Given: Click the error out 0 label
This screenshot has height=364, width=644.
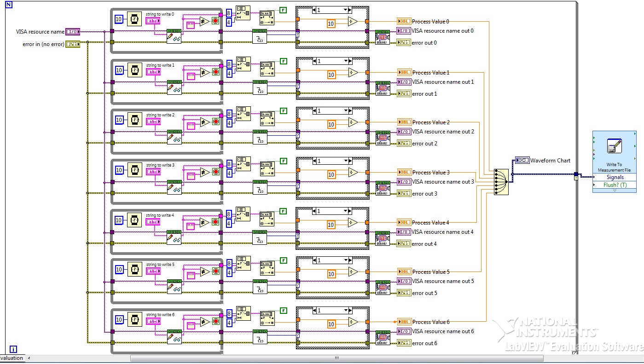Looking at the screenshot, I should (x=424, y=43).
